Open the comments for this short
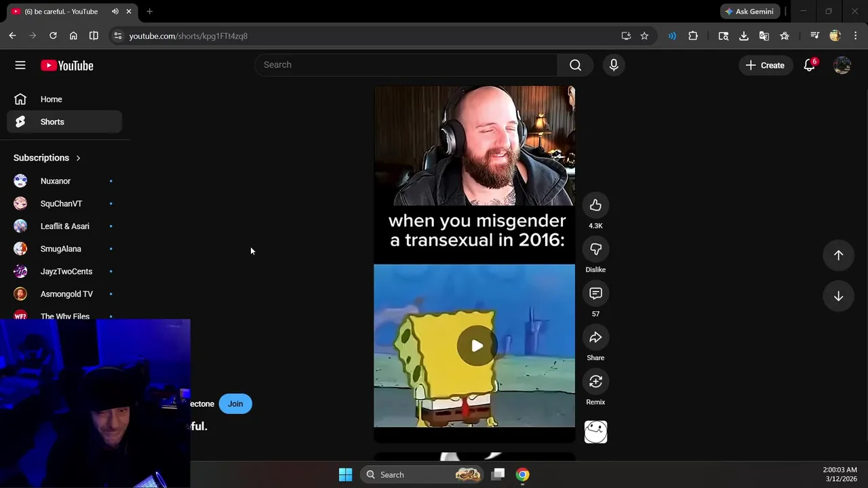Image resolution: width=868 pixels, height=488 pixels. 595,293
